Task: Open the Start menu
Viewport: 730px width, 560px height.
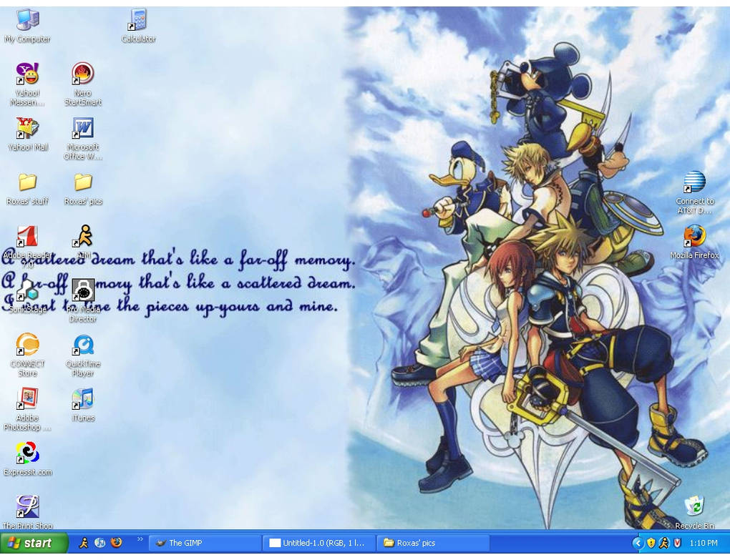Action: [34, 543]
